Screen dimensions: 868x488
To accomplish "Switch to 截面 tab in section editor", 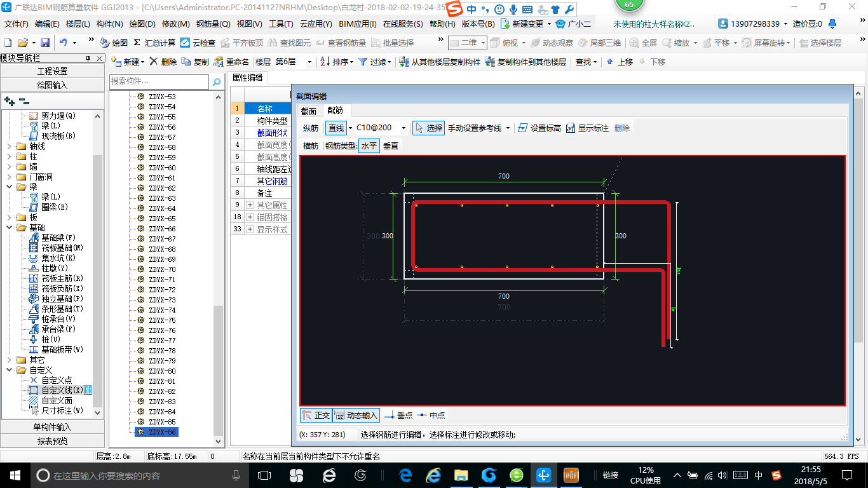I will tap(308, 111).
